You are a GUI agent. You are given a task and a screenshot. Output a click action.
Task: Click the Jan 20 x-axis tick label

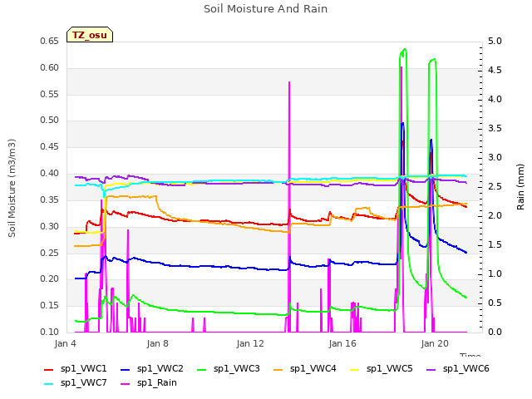435,343
